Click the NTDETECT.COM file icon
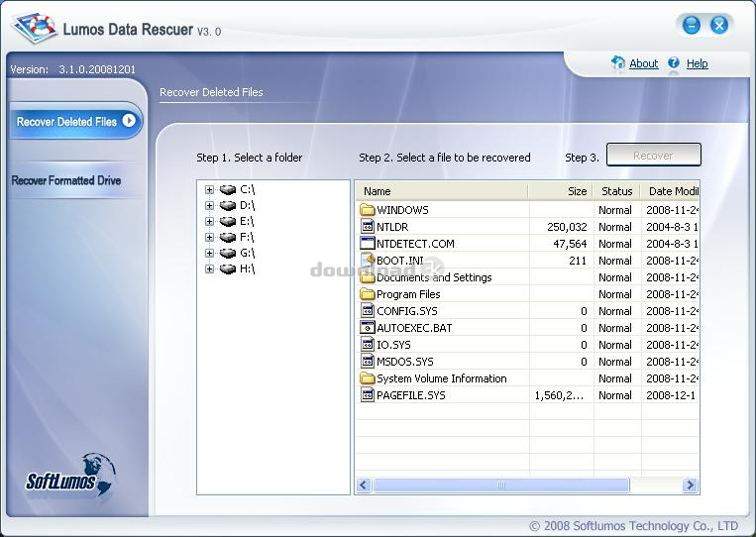Viewport: 756px width, 537px height. 368,243
